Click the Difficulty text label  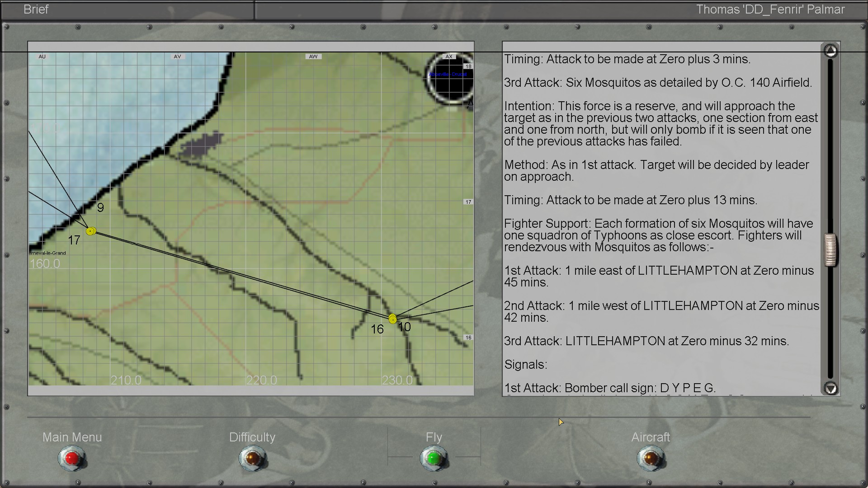pyautogui.click(x=252, y=437)
